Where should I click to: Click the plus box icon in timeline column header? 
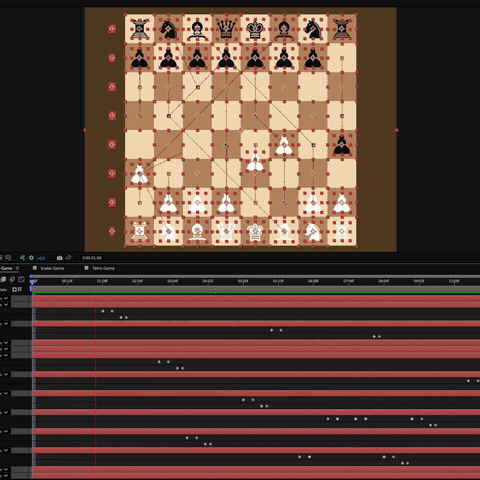pos(14,289)
